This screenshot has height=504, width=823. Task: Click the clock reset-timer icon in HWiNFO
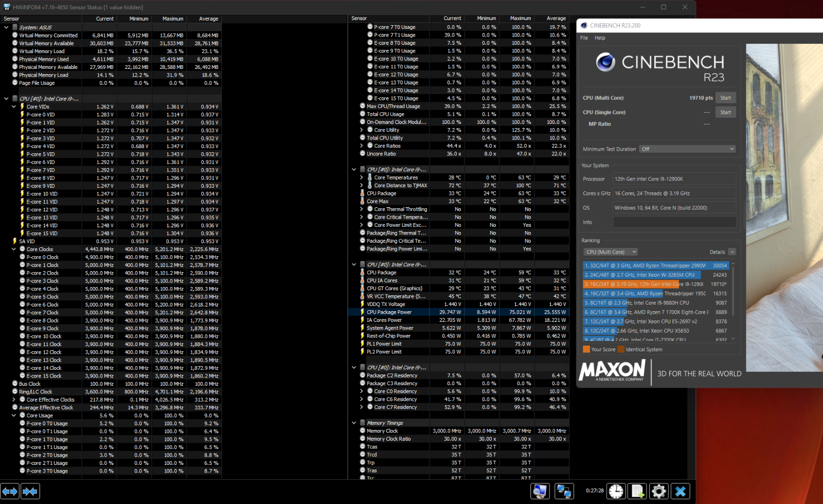click(x=616, y=492)
